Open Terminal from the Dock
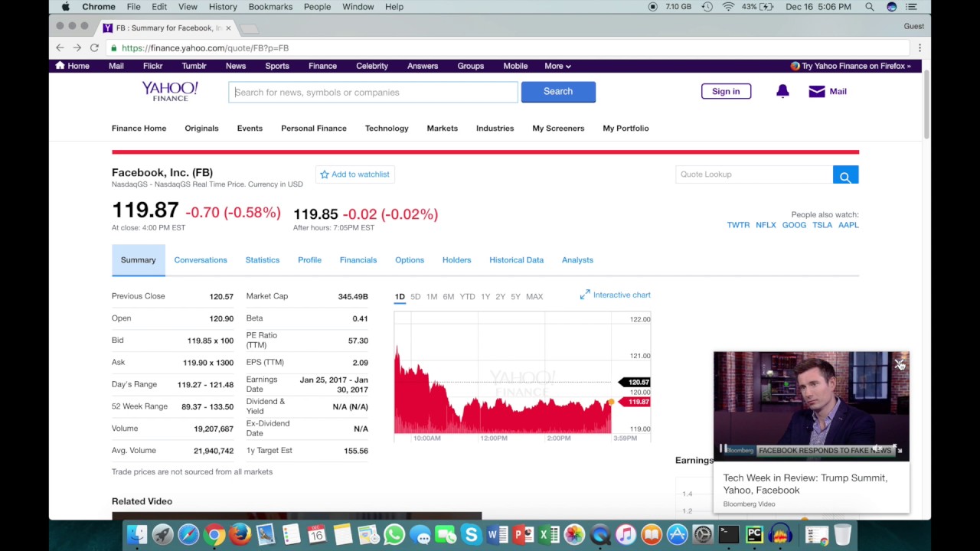This screenshot has height=551, width=980. pos(728,534)
